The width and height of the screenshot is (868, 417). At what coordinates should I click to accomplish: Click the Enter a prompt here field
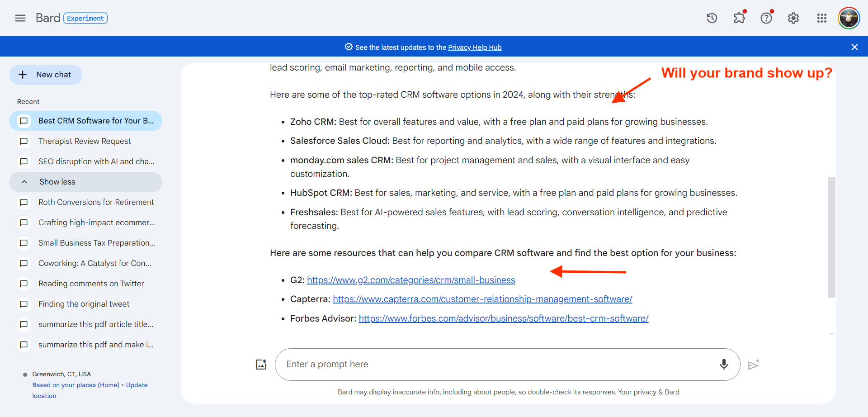point(497,365)
